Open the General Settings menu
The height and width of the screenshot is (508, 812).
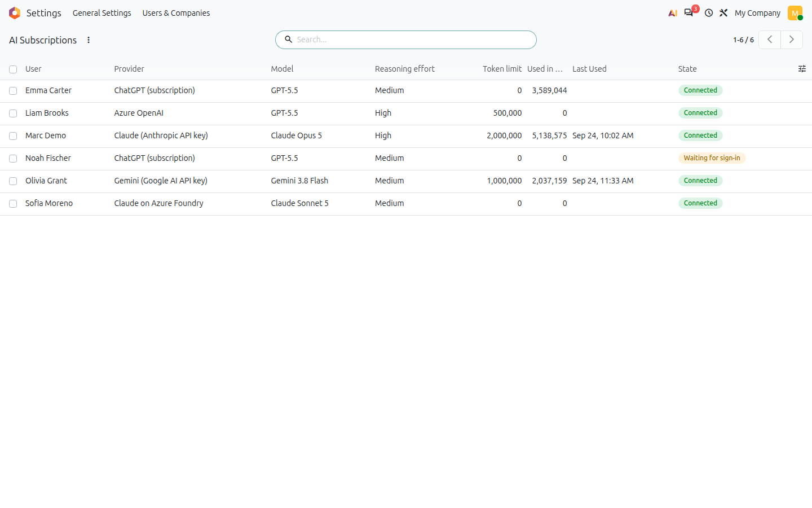(x=102, y=13)
